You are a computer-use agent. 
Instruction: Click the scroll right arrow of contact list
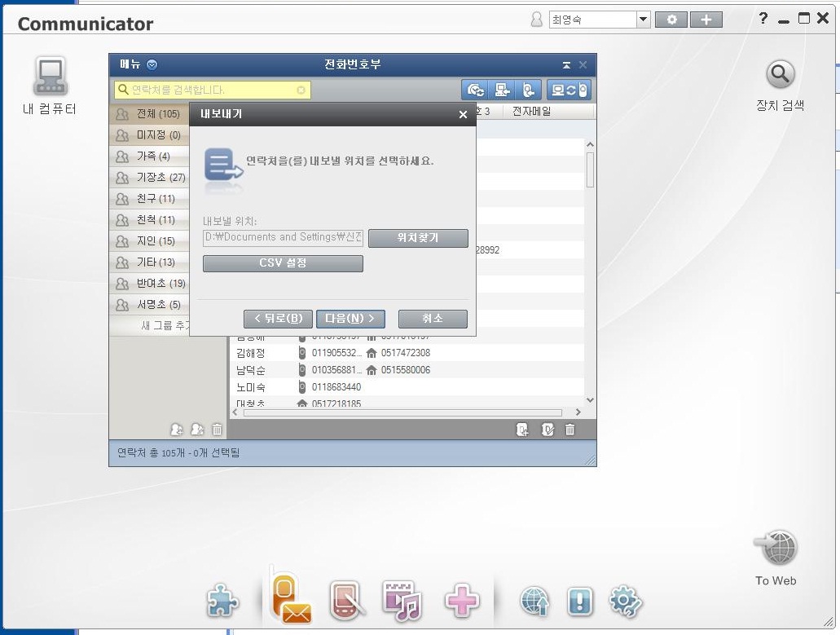(x=578, y=412)
